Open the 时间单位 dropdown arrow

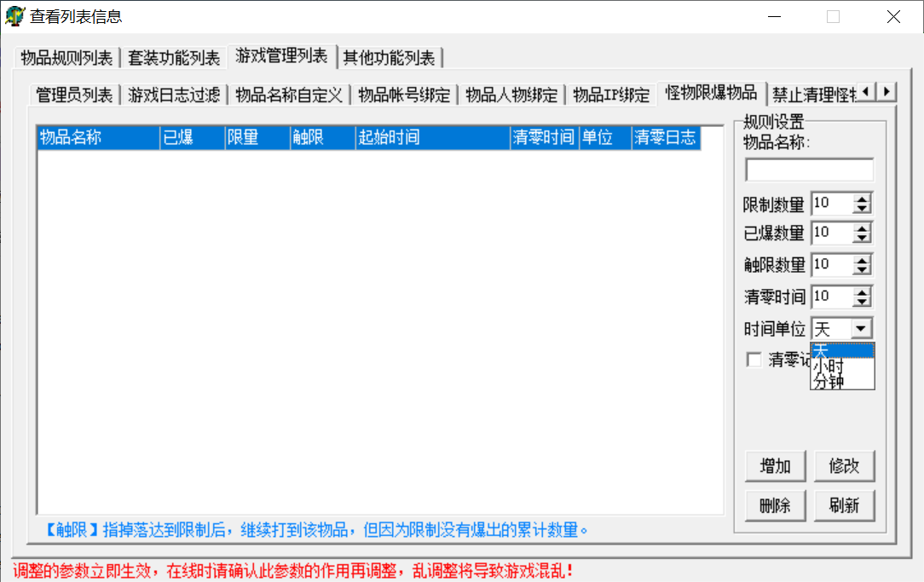coord(862,329)
